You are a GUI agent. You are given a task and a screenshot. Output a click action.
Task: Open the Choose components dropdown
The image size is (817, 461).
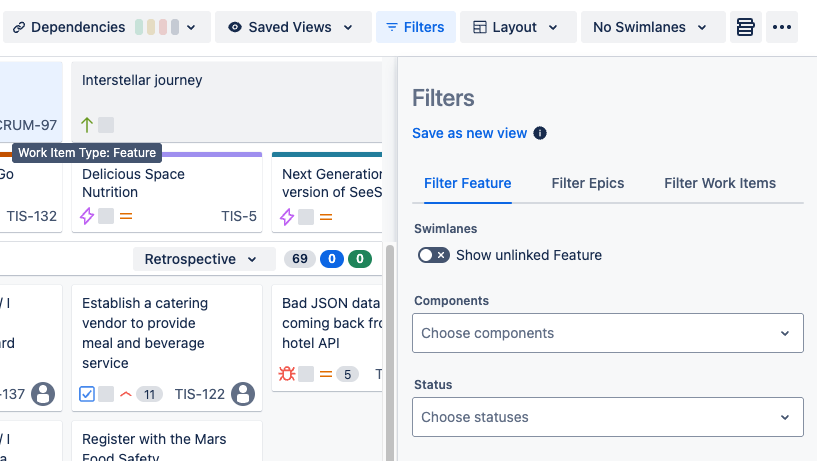607,333
